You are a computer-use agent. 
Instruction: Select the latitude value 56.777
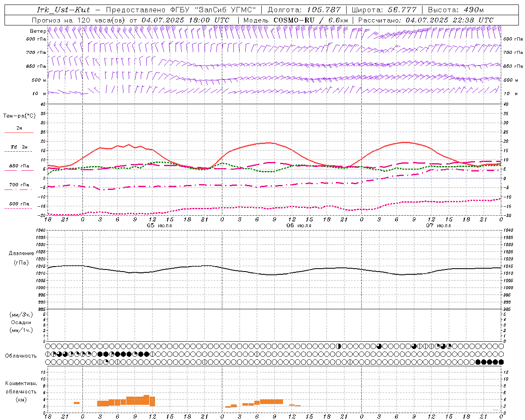click(x=402, y=10)
